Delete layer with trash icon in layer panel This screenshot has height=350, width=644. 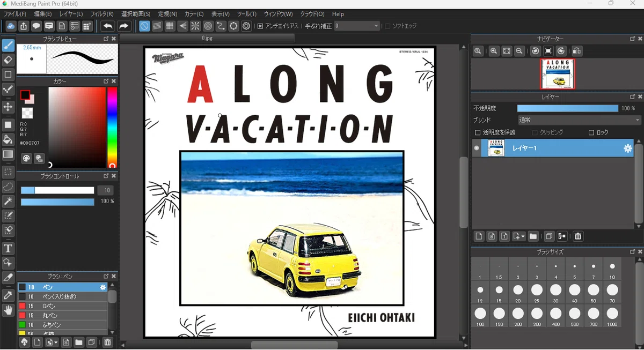[x=578, y=236]
